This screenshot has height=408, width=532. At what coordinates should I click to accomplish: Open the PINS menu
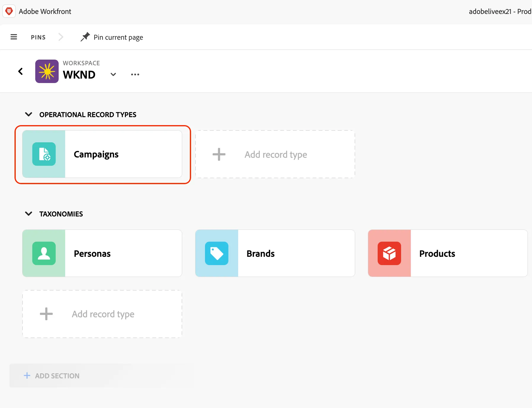tap(38, 37)
